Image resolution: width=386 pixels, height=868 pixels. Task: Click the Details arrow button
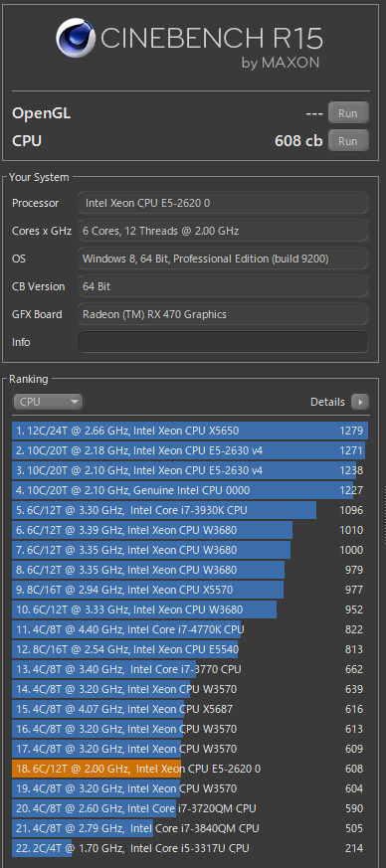pos(360,402)
